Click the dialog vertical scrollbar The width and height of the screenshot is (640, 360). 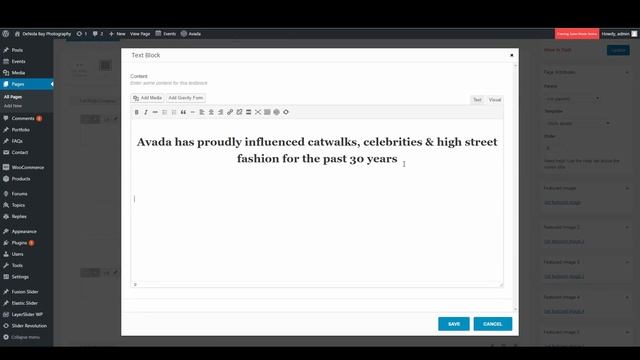(515, 187)
